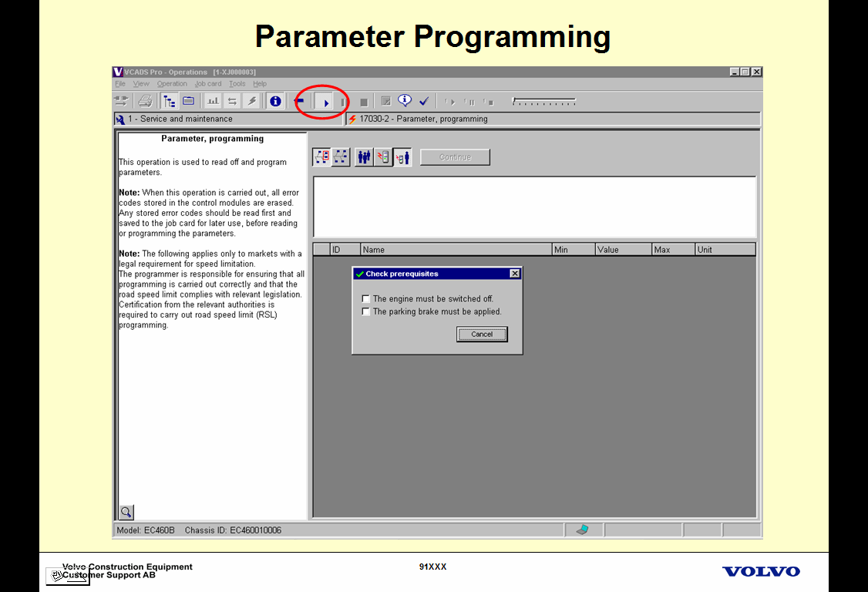
Task: Click the bar graph toolbar icon
Action: (213, 101)
